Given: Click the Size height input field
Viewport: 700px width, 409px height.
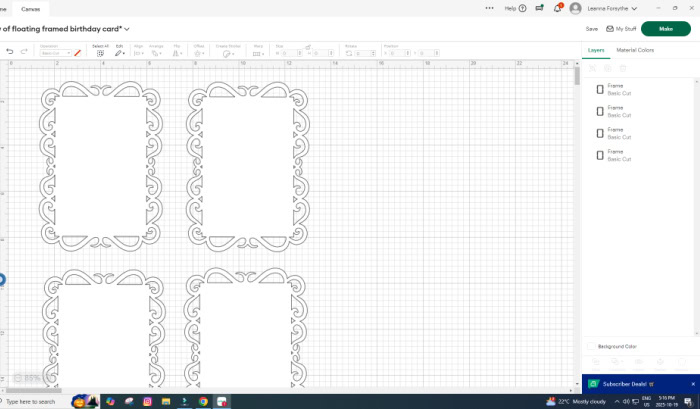Looking at the screenshot, I should pyautogui.click(x=323, y=53).
